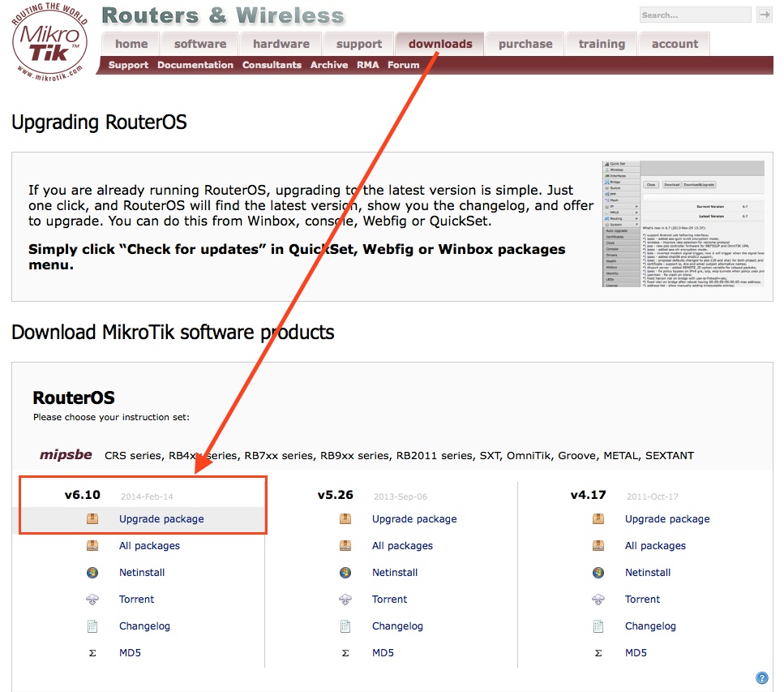This screenshot has height=692, width=784.
Task: Open v5.26 Changelog link
Action: [x=397, y=626]
